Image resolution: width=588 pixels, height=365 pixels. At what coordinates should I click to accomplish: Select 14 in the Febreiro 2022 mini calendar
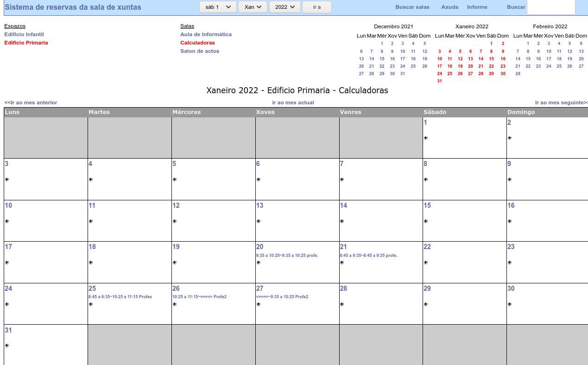click(518, 59)
